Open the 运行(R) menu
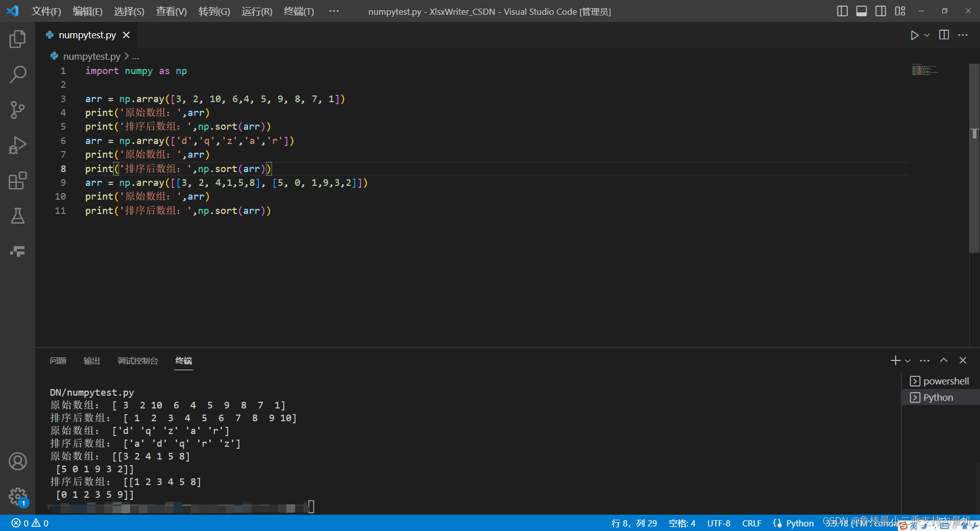 (257, 11)
